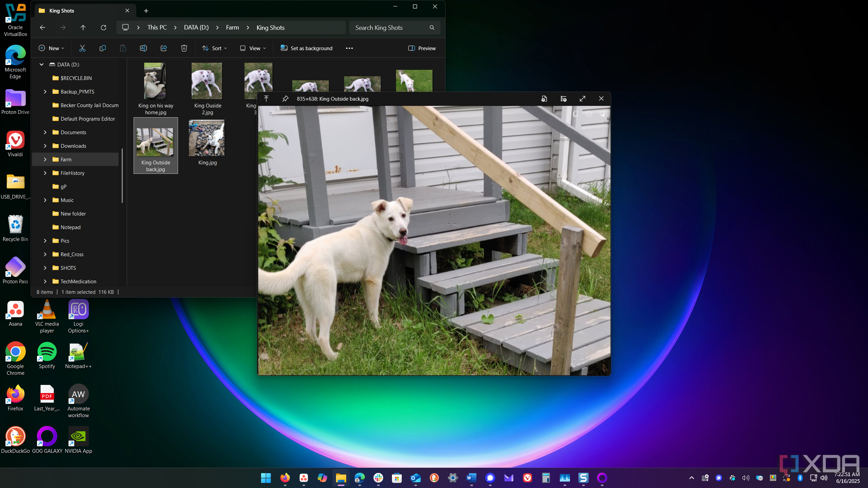Expand the Downloads folder chevron in tree

45,146
